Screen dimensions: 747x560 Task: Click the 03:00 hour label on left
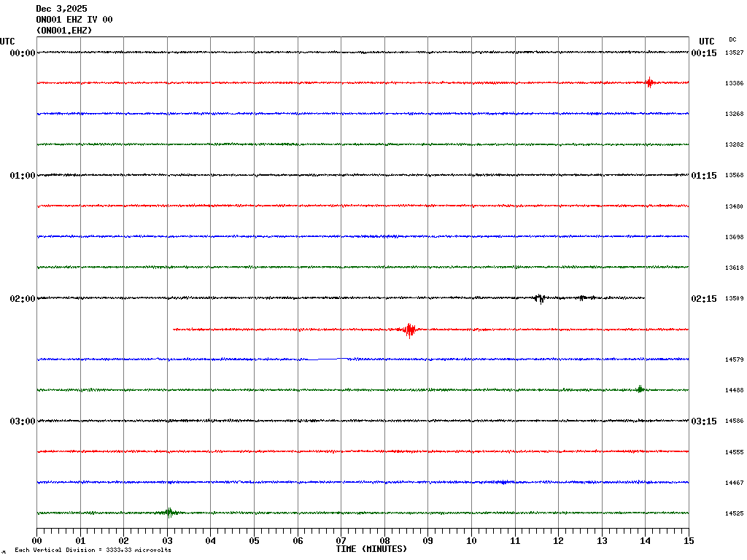(x=23, y=421)
